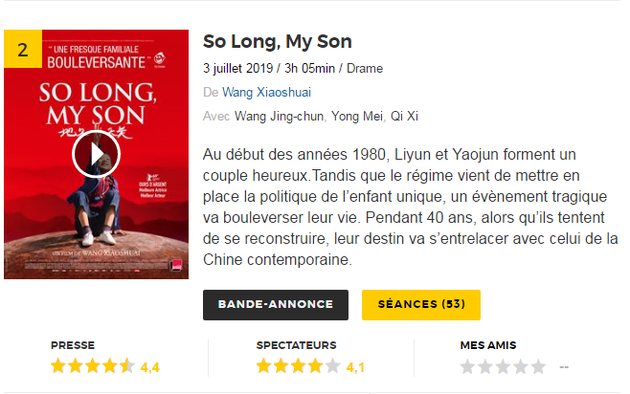Screen dimensions: 630x394
Task: Click the Spectateurs rating score 4,1
Action: pyautogui.click(x=355, y=367)
